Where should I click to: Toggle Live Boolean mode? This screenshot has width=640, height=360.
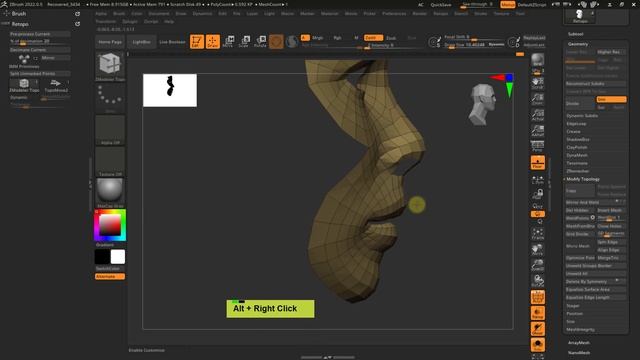tap(172, 42)
